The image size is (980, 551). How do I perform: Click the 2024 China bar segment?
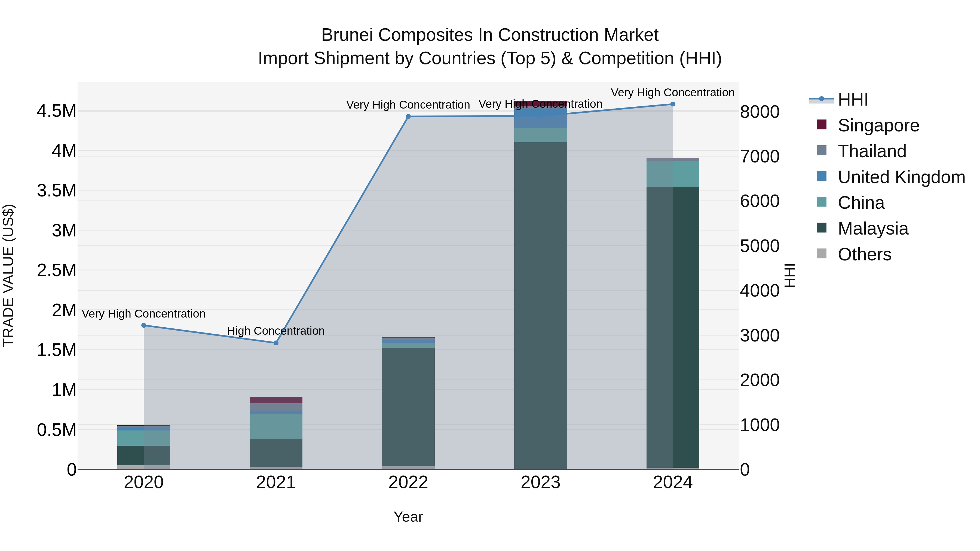coord(673,174)
